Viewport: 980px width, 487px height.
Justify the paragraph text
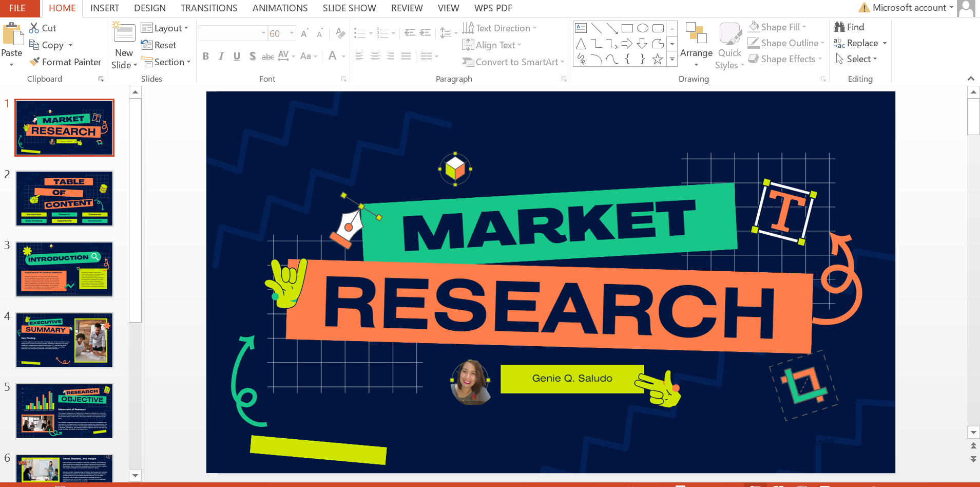(x=406, y=56)
